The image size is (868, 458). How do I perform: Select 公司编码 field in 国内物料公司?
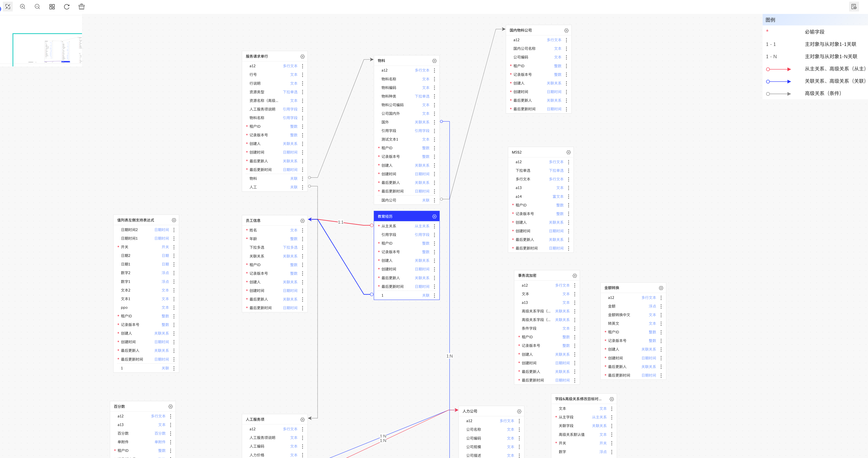(x=539, y=57)
